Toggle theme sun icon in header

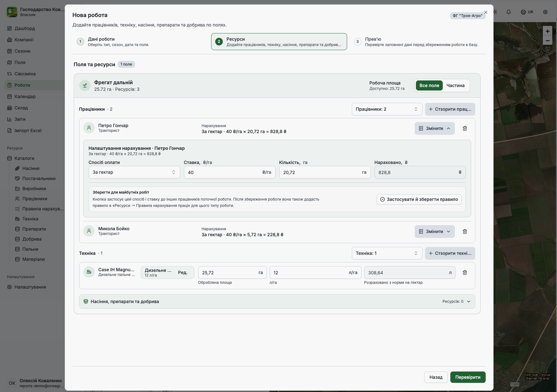[495, 12]
